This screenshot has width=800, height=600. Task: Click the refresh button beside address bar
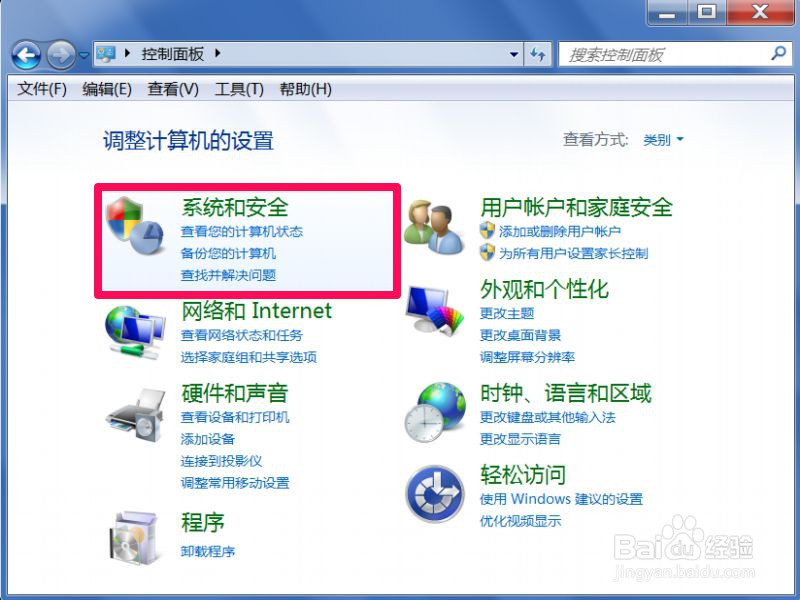tap(538, 54)
